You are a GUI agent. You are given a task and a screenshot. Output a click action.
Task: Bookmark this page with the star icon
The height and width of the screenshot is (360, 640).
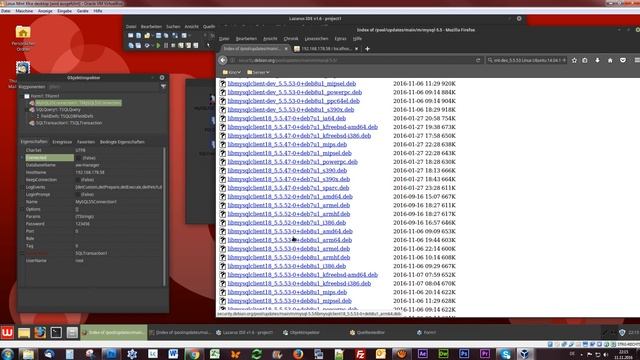tap(574, 60)
